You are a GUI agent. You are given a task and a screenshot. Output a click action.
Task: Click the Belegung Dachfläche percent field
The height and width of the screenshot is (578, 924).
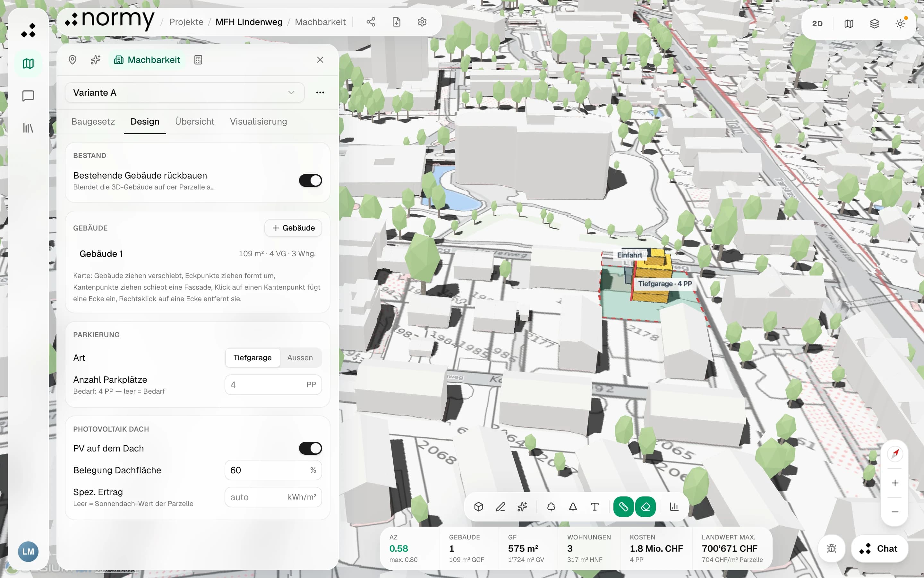(x=273, y=470)
